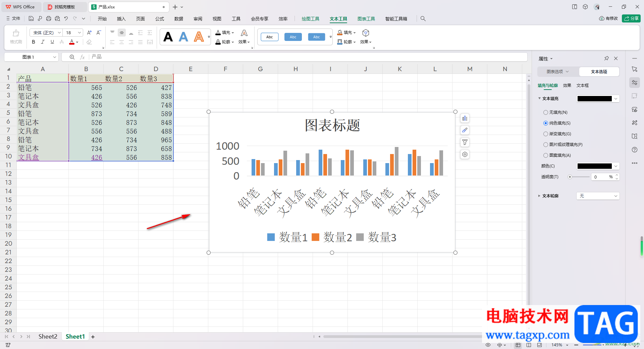This screenshot has height=349, width=644.
Task: Open the 文件 menu
Action: tap(13, 19)
